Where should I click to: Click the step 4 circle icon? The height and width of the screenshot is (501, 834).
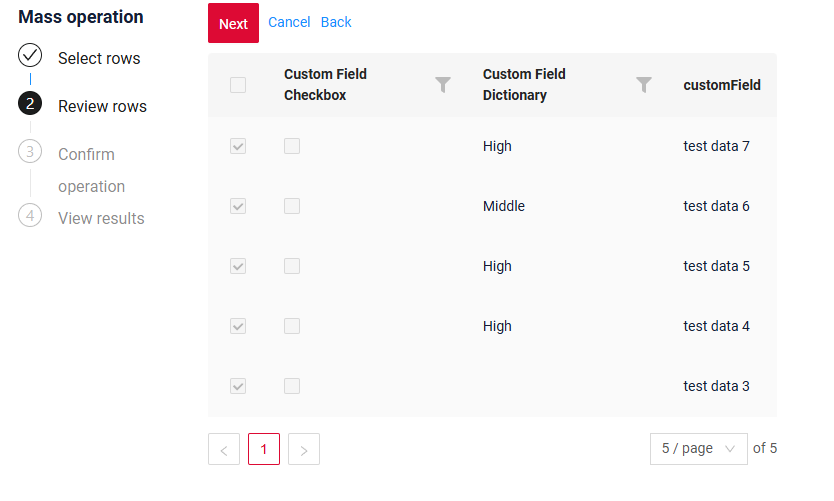point(30,215)
